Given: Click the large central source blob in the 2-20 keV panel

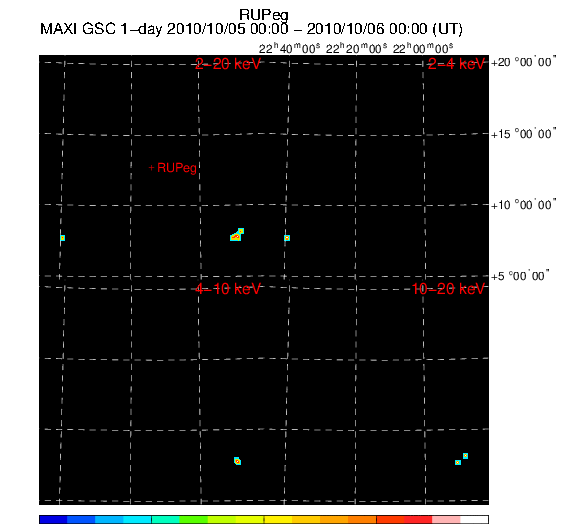Looking at the screenshot, I should click(x=237, y=235).
